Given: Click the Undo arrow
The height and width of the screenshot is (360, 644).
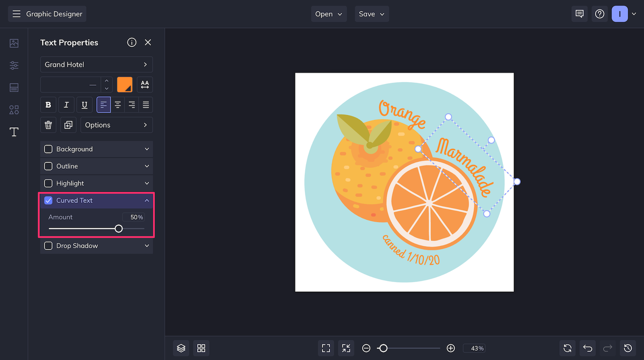Looking at the screenshot, I should click(x=588, y=348).
